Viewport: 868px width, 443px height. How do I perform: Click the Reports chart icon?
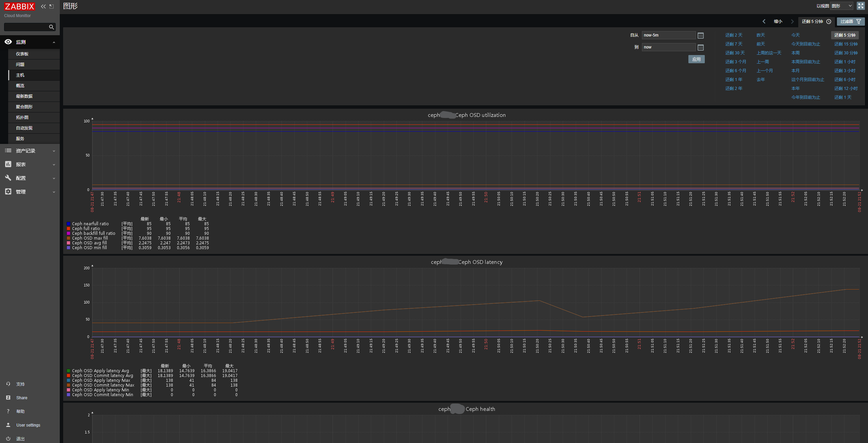pos(8,164)
